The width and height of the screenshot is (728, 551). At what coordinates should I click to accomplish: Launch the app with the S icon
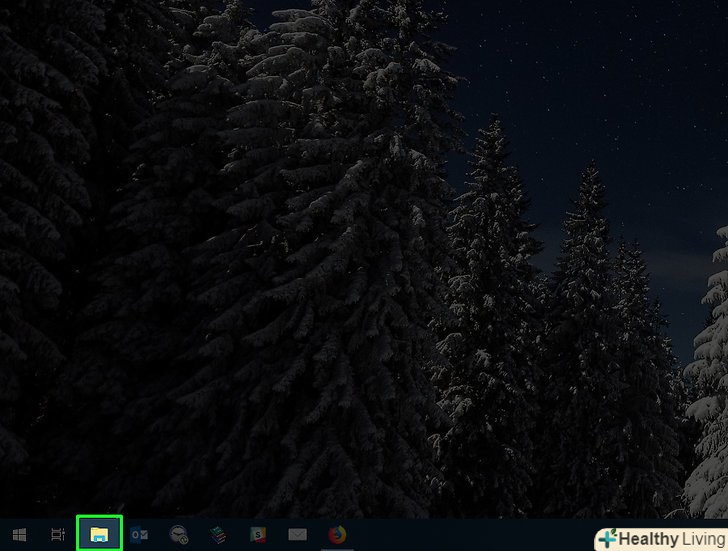pos(258,535)
